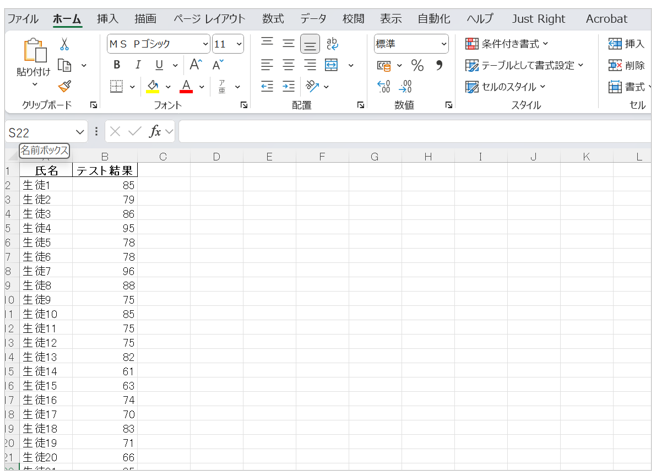657x476 pixels.
Task: Apply comma style
Action: coord(439,65)
